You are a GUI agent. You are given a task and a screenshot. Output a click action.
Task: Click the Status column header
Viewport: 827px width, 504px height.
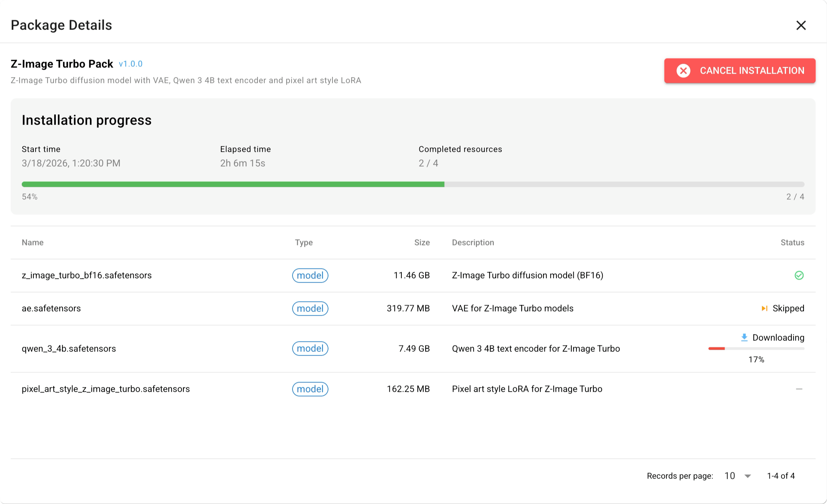(x=793, y=242)
